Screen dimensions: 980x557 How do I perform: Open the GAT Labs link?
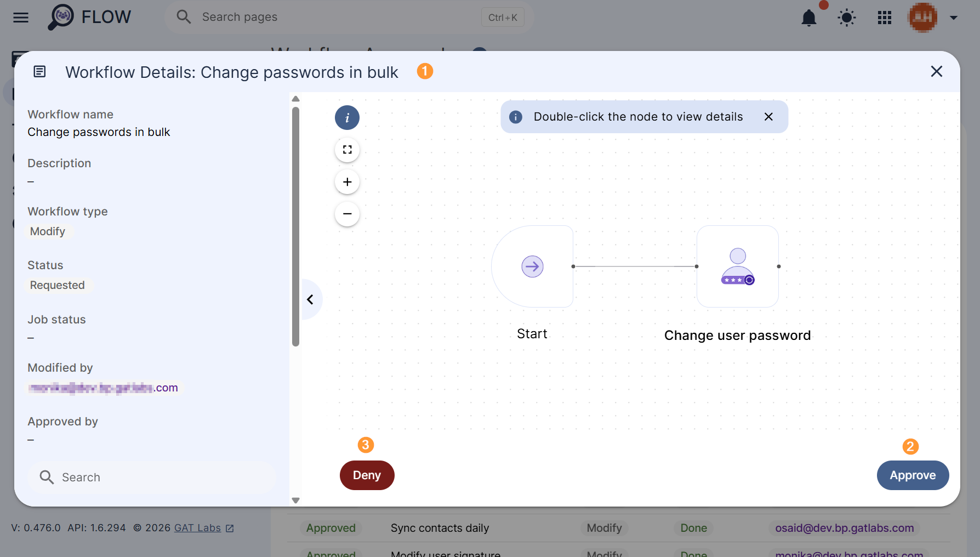(197, 528)
